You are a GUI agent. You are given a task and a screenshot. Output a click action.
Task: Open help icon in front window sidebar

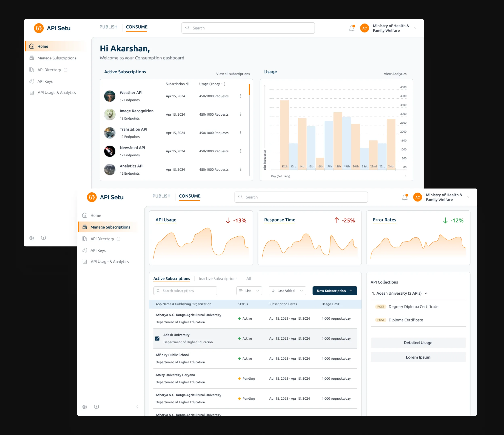coord(96,407)
